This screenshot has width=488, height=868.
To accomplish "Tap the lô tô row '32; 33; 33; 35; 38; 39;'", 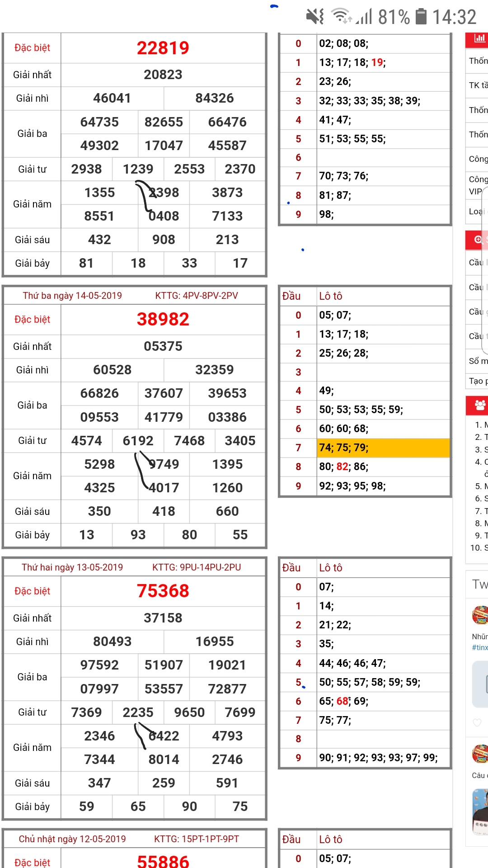I will [383, 101].
